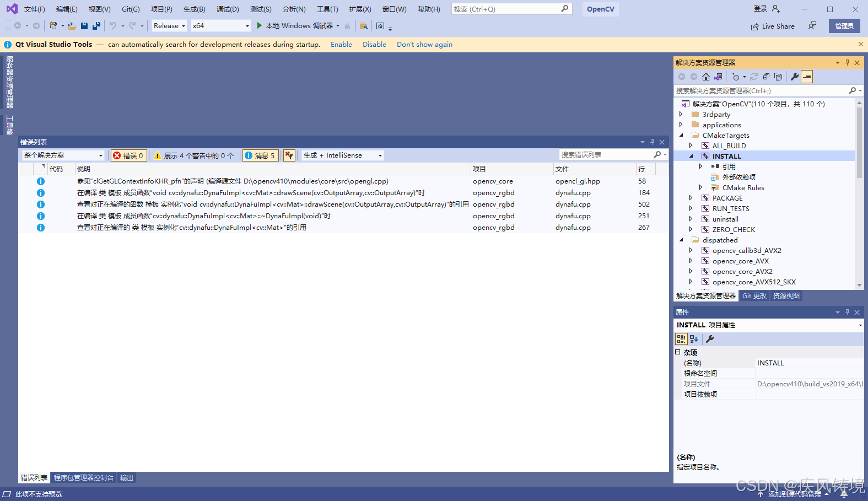Close the Qt Visual Studio Tools info bar

pos(861,44)
